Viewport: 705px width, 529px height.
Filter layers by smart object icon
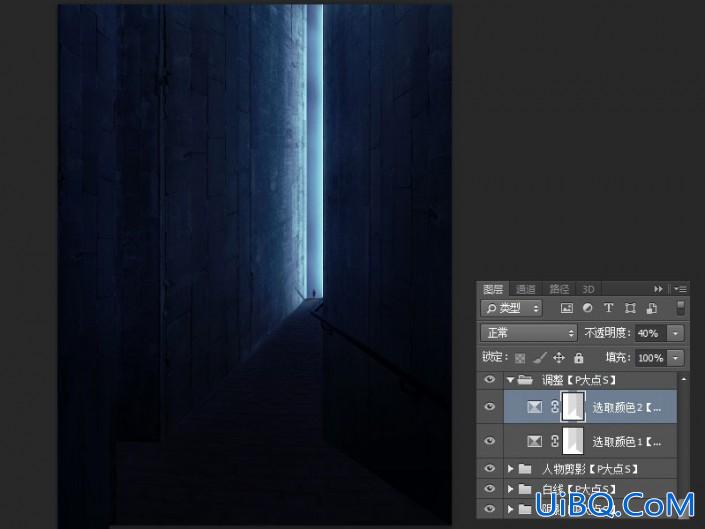(x=651, y=308)
